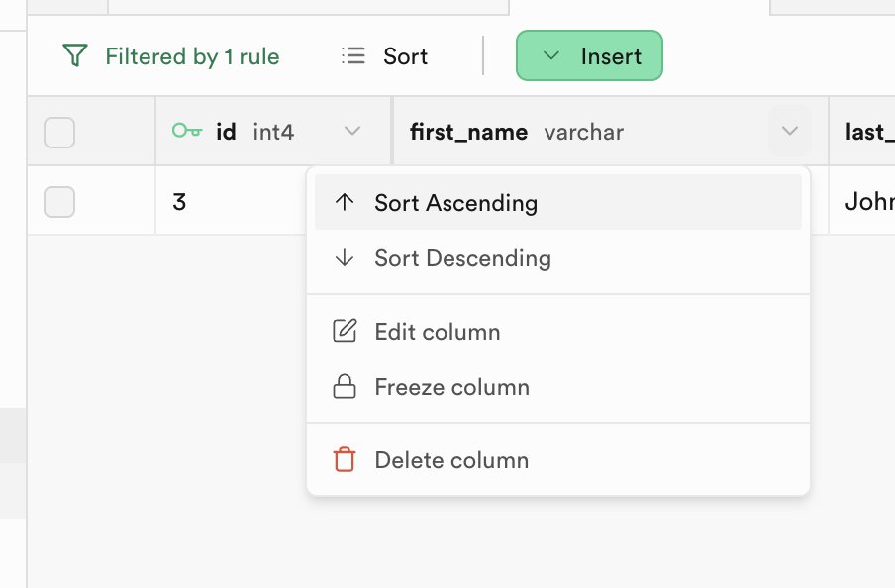Click the Sort list icon
The image size is (895, 588).
tap(353, 56)
